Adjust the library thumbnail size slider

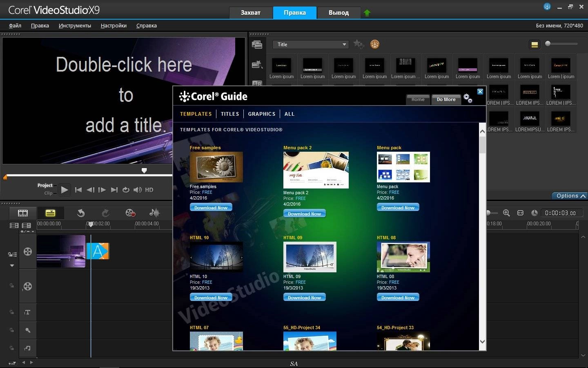pyautogui.click(x=561, y=43)
